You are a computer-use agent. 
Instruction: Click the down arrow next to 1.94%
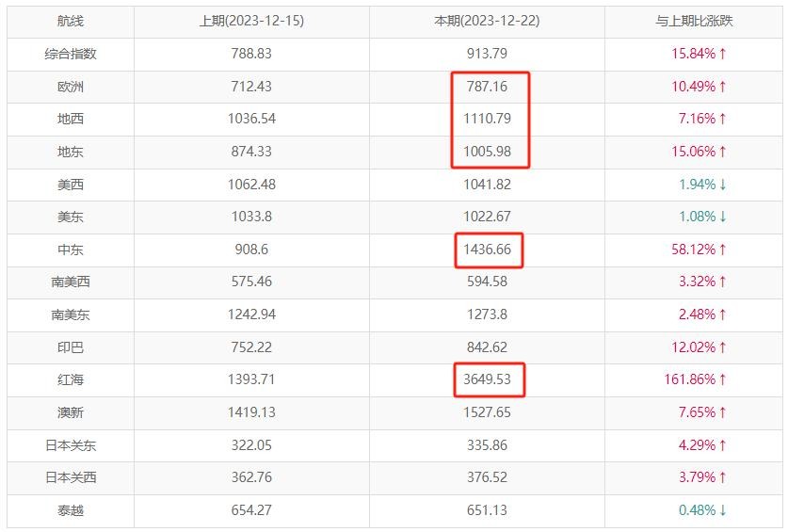click(723, 185)
